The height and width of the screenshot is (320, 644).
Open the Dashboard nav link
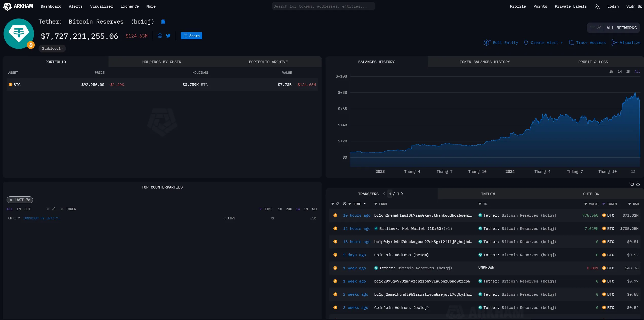[x=51, y=6]
